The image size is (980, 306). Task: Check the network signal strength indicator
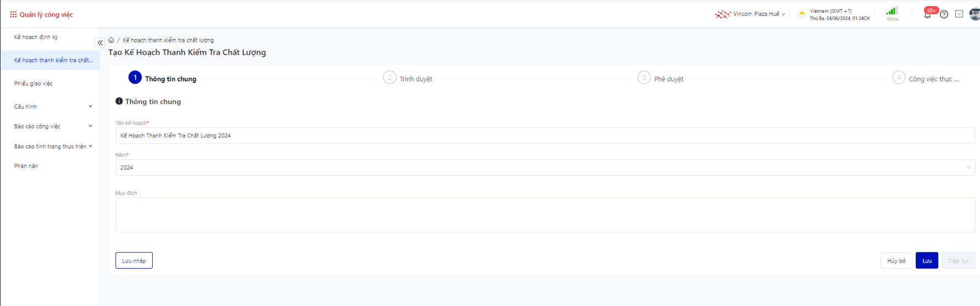pyautogui.click(x=892, y=11)
